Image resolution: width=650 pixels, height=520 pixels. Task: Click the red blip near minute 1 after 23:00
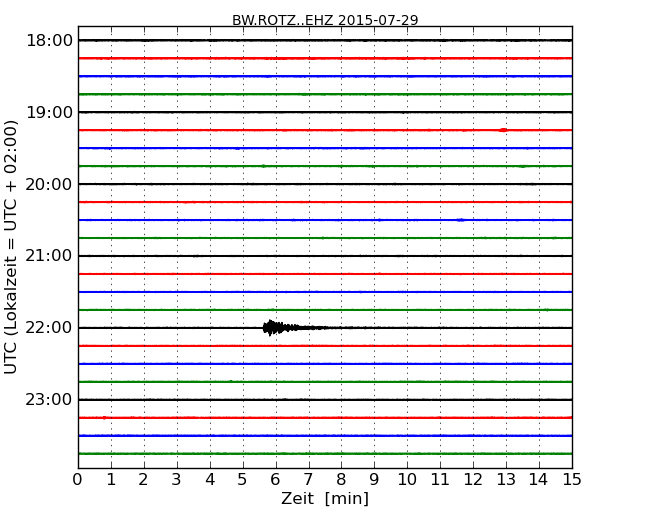click(x=104, y=418)
